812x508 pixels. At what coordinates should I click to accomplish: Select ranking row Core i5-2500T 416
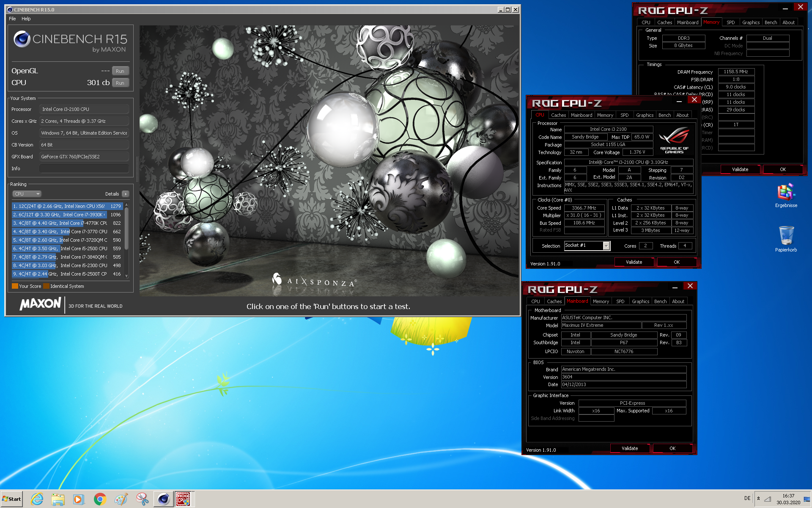[x=67, y=274]
